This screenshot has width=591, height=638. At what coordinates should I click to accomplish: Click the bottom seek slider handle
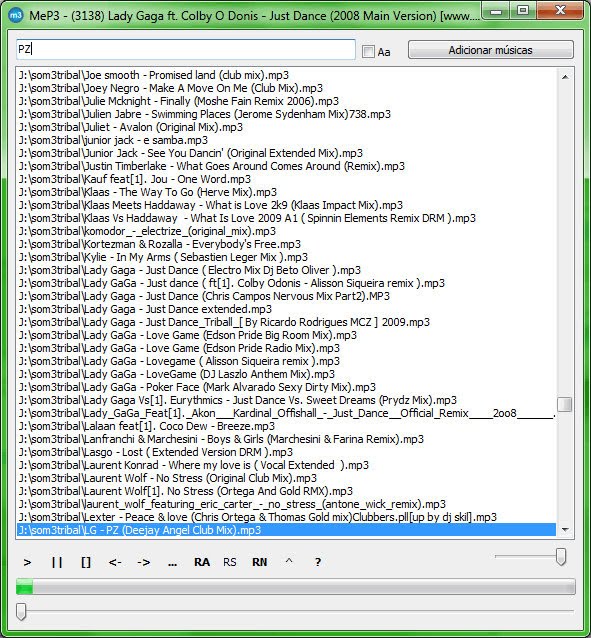[x=21, y=612]
